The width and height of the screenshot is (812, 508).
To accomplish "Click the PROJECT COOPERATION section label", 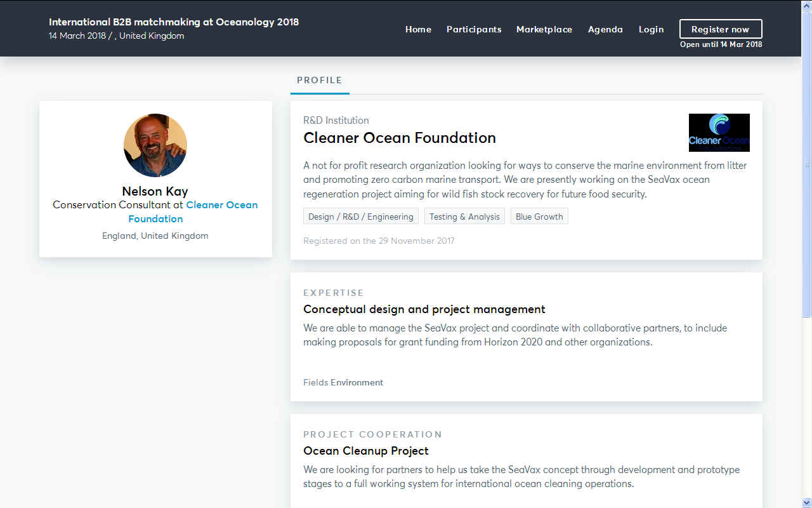I will (x=372, y=434).
